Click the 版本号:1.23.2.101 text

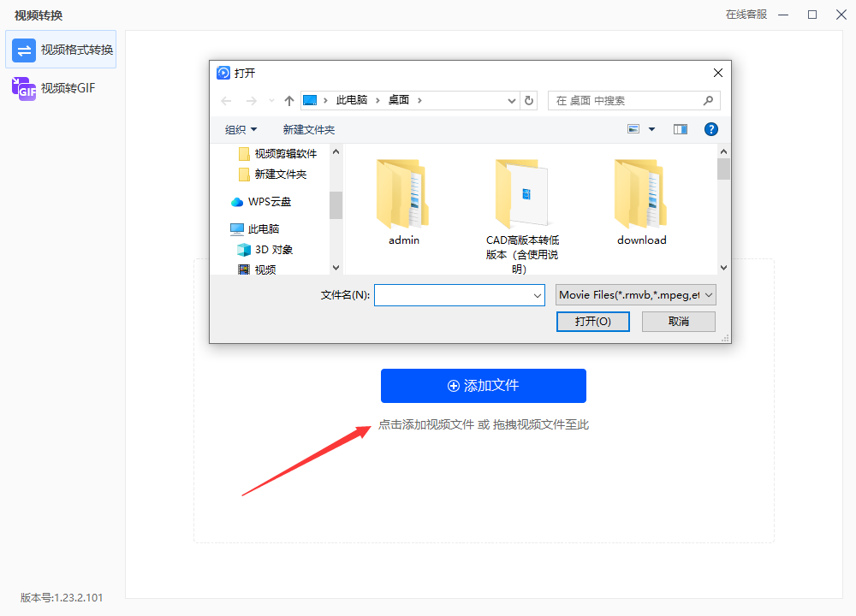point(62,598)
